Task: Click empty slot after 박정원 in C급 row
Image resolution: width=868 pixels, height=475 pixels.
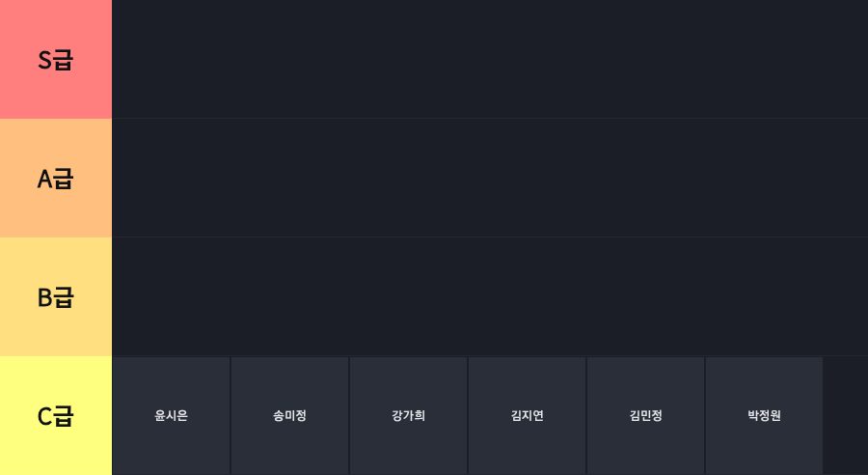Action: pyautogui.click(x=846, y=416)
